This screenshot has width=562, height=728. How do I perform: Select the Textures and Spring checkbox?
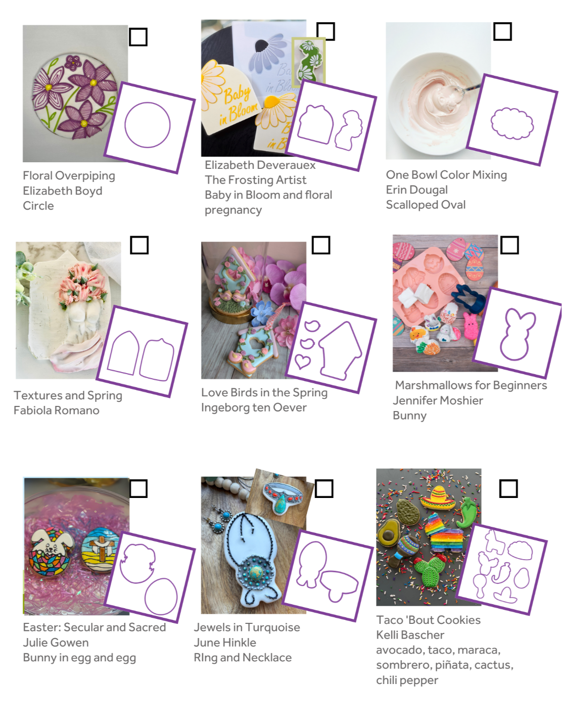(139, 245)
